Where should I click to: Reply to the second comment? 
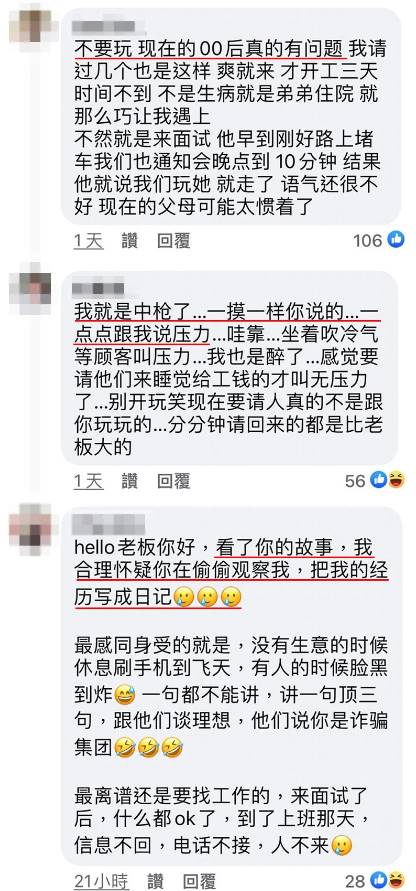point(173,481)
